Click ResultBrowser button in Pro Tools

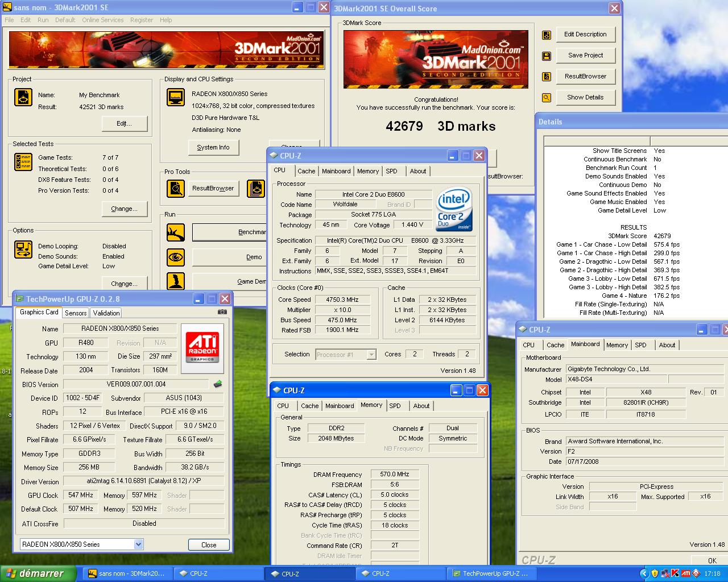point(213,188)
